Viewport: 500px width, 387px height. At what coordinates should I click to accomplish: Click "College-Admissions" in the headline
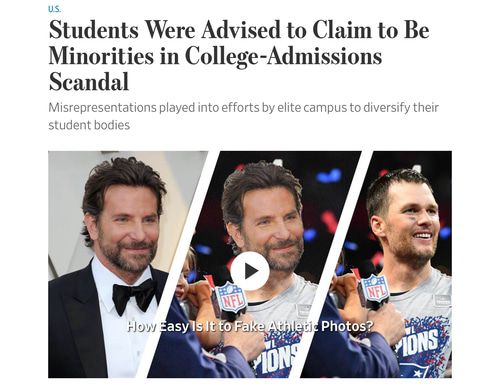[283, 56]
